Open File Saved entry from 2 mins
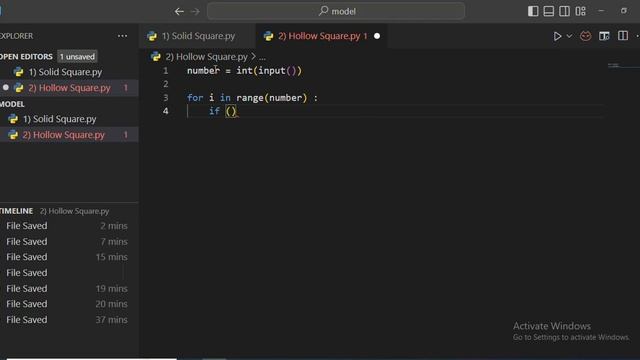 tap(67, 226)
